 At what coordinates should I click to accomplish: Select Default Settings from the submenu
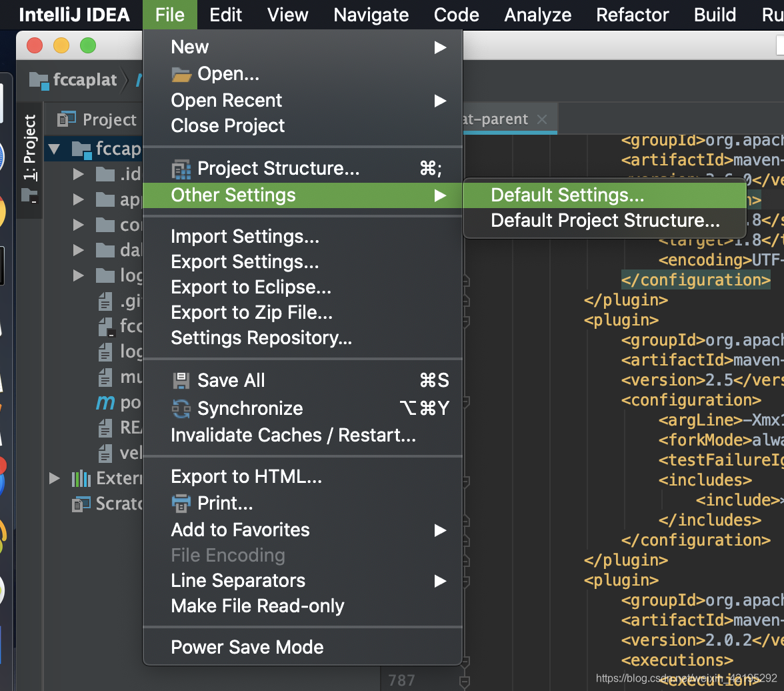pyautogui.click(x=566, y=195)
